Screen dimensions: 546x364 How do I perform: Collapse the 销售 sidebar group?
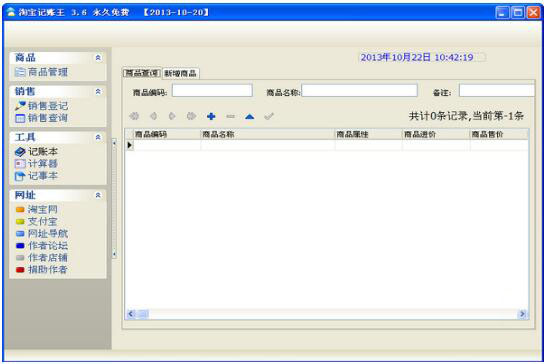(x=98, y=92)
